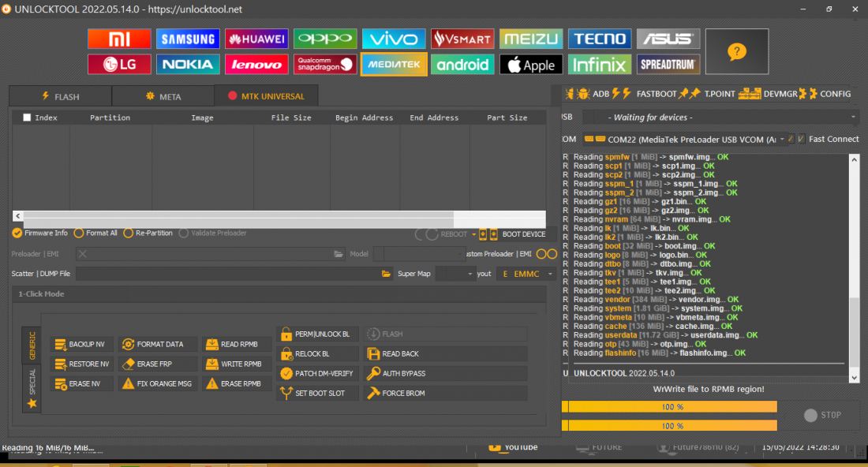Image resolution: width=868 pixels, height=467 pixels.
Task: Pick the Vivo brand logo
Action: 394,39
